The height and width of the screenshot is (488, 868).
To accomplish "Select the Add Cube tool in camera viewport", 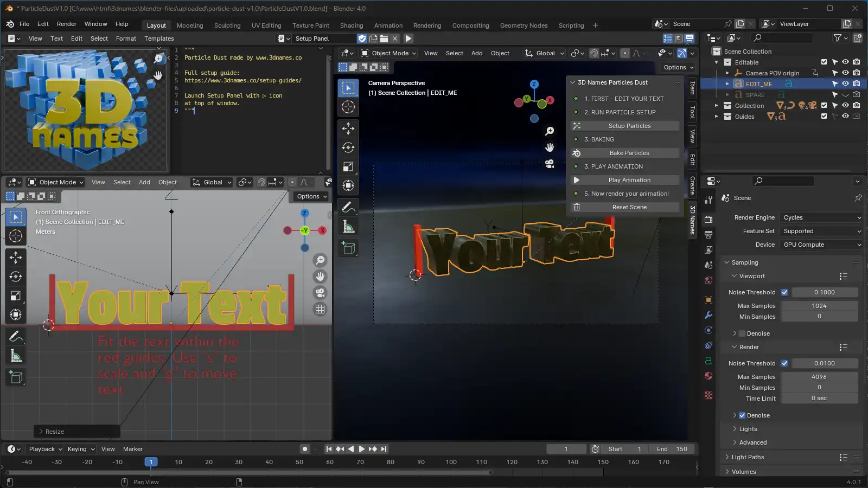I will pyautogui.click(x=348, y=248).
